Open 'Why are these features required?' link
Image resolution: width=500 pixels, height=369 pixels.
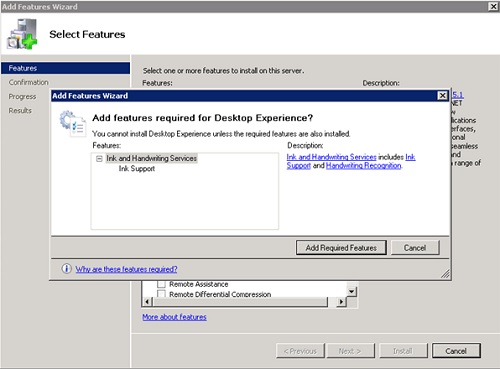[x=126, y=269]
